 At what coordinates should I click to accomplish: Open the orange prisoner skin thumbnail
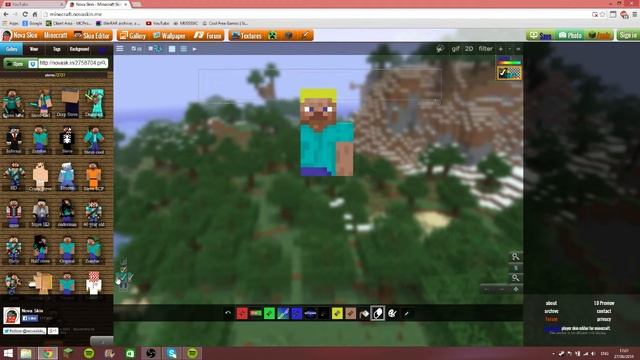click(x=94, y=176)
